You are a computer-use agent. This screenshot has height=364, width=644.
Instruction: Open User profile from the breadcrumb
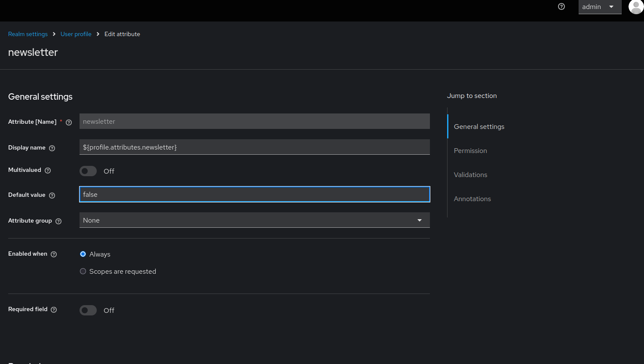76,34
